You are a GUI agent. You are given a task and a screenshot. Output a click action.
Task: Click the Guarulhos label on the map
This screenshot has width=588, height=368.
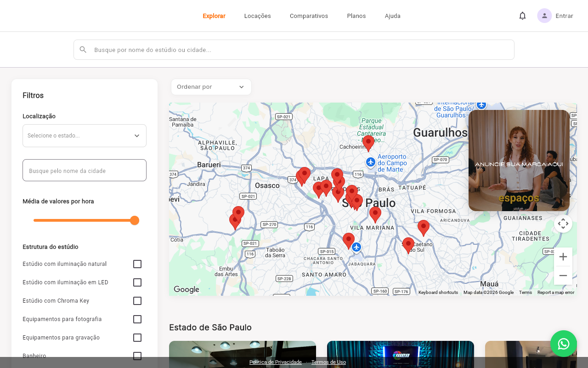(x=440, y=133)
